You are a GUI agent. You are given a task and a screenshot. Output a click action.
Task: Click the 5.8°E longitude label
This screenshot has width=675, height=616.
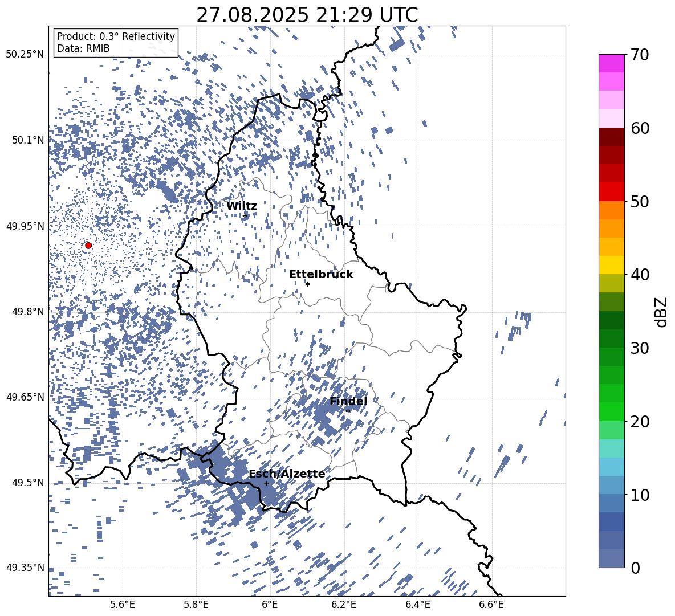(196, 605)
